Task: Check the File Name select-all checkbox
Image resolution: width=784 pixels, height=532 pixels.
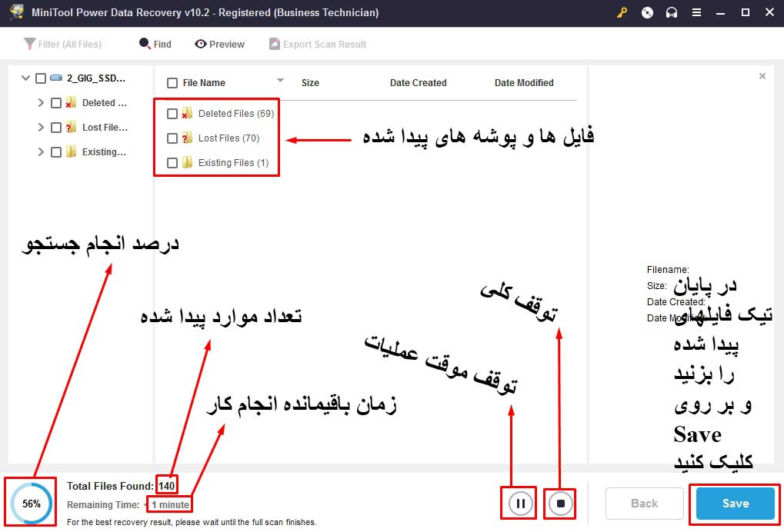Action: tap(172, 83)
